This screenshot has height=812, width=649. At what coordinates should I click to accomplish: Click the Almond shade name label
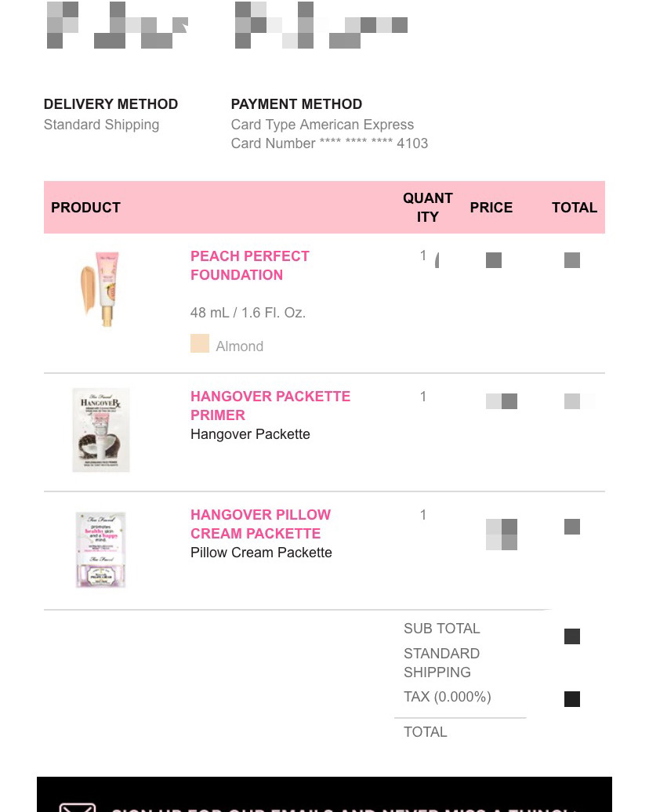[x=239, y=346]
